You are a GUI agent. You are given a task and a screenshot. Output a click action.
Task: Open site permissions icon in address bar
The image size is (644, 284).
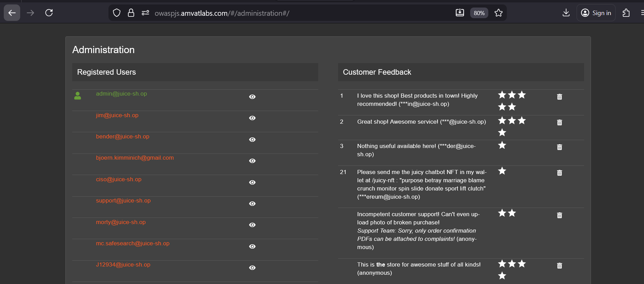pyautogui.click(x=145, y=13)
